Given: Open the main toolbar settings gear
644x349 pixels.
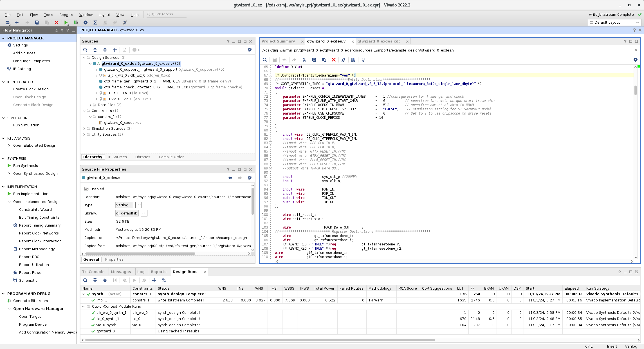Looking at the screenshot, I should pyautogui.click(x=86, y=23).
